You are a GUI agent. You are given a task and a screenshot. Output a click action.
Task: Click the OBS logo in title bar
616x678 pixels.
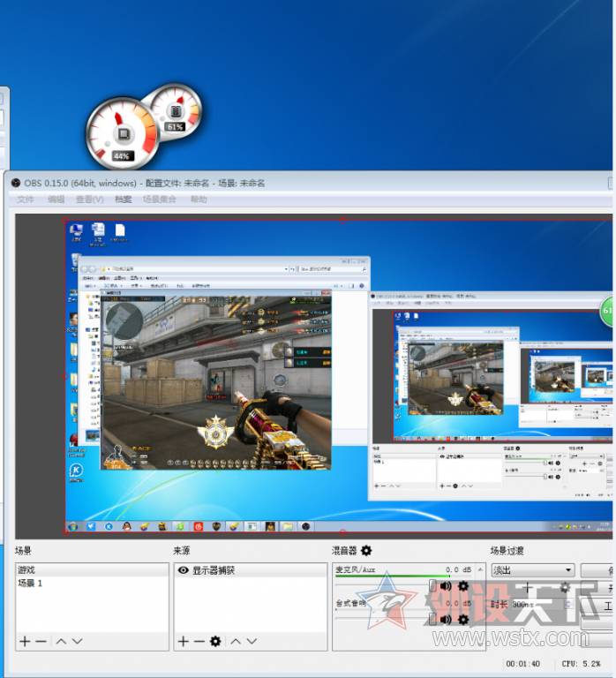click(16, 183)
